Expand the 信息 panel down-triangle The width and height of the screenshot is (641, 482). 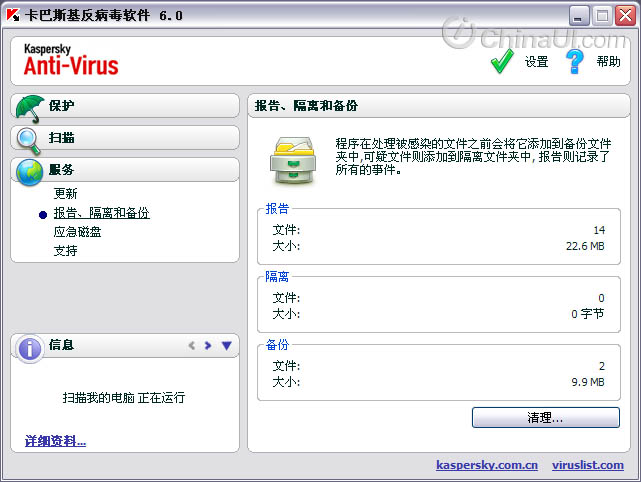coord(226,345)
